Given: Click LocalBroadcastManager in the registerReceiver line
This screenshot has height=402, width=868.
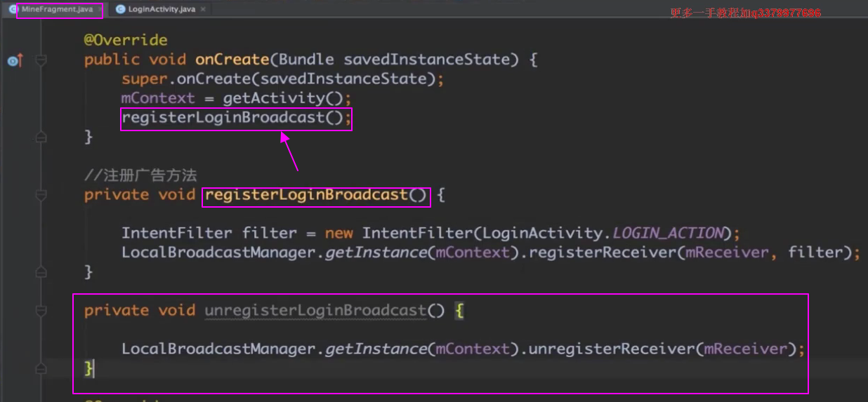Looking at the screenshot, I should click(x=218, y=252).
